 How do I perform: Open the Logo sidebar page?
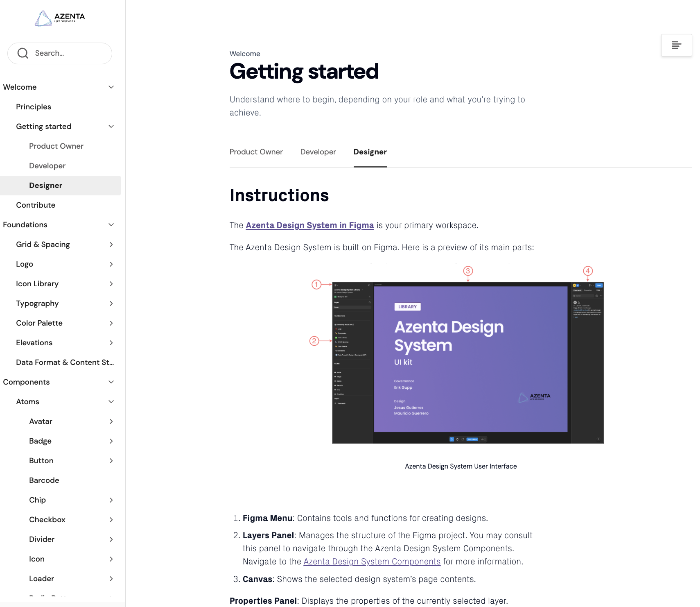(x=25, y=264)
